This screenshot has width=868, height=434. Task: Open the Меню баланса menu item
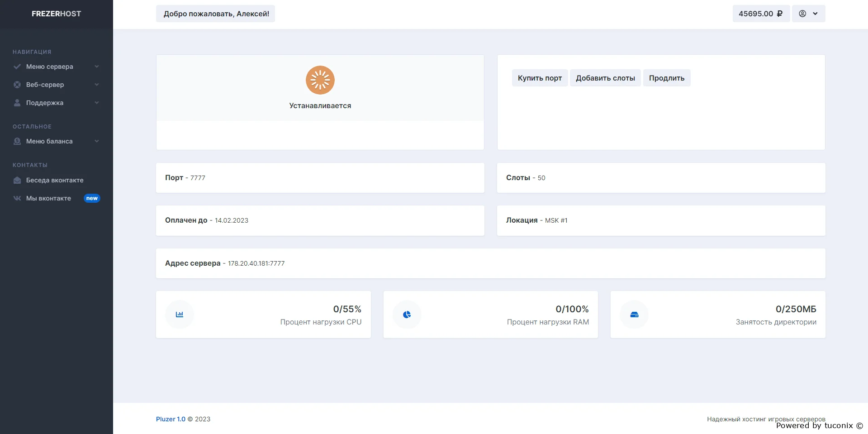57,141
